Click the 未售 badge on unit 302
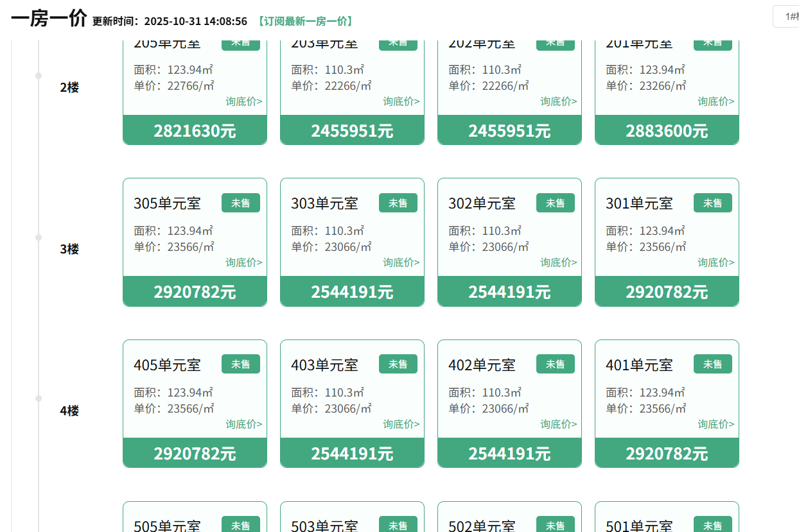This screenshot has width=799, height=532. [555, 203]
